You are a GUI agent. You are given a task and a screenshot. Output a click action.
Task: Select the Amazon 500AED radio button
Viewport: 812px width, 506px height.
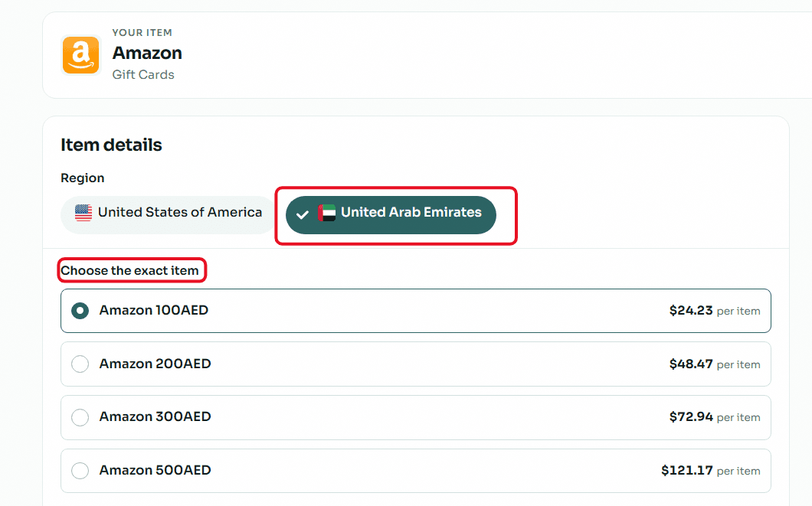[x=80, y=471]
